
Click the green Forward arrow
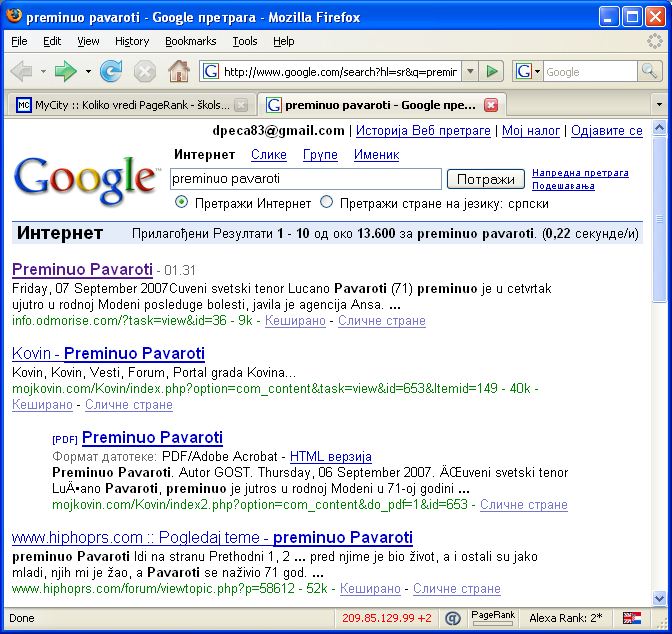(x=66, y=71)
